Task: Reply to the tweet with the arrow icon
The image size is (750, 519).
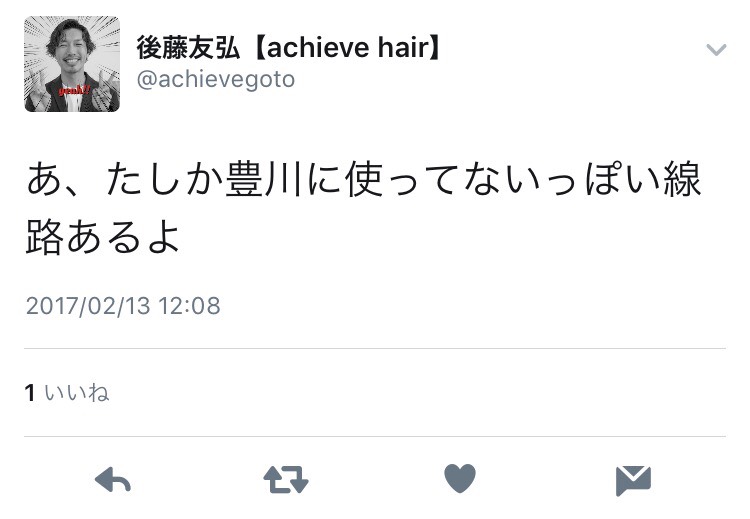Action: pyautogui.click(x=113, y=479)
